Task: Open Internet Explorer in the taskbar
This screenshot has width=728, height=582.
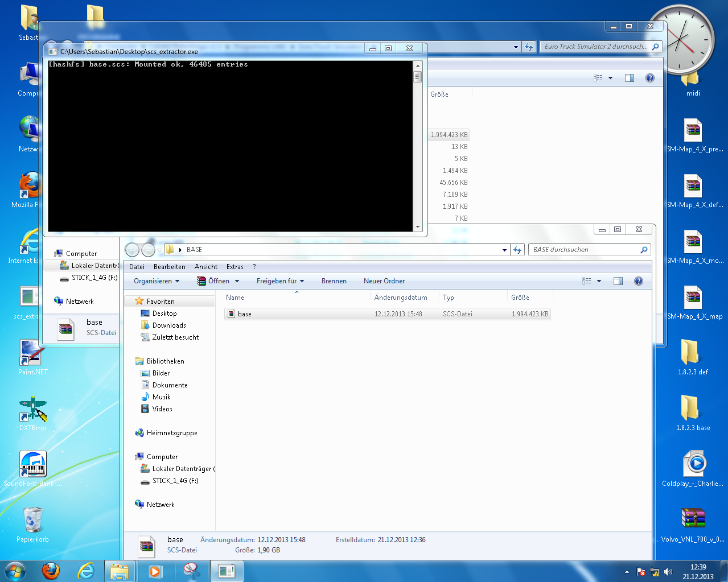Action: (x=85, y=571)
